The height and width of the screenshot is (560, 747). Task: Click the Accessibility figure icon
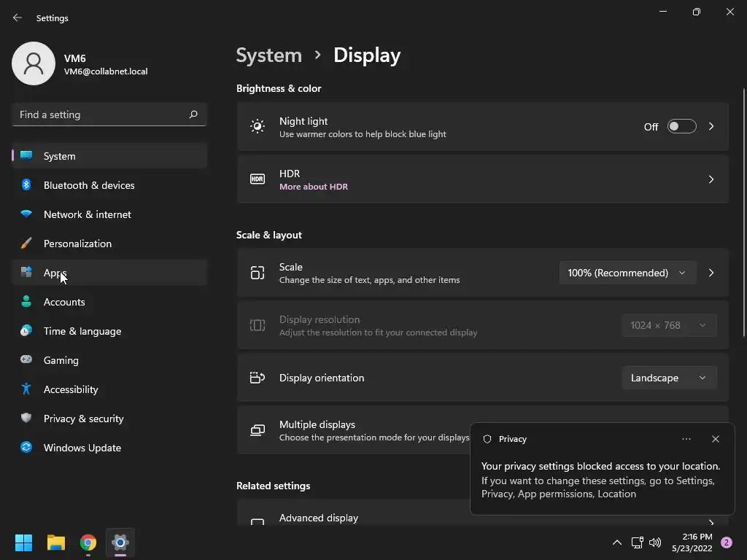tap(26, 389)
